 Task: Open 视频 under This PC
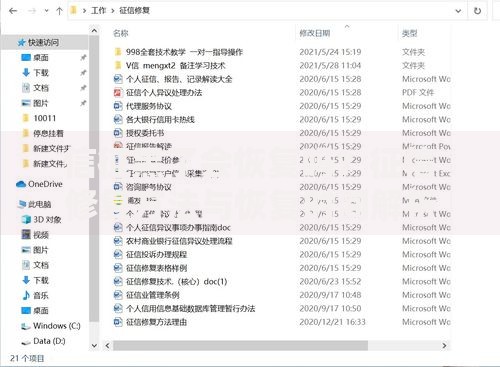click(x=41, y=235)
